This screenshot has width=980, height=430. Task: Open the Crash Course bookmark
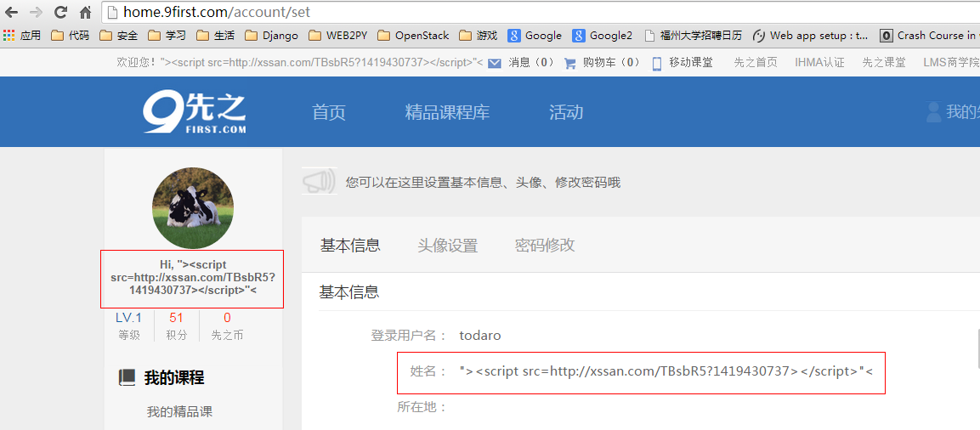(929, 36)
